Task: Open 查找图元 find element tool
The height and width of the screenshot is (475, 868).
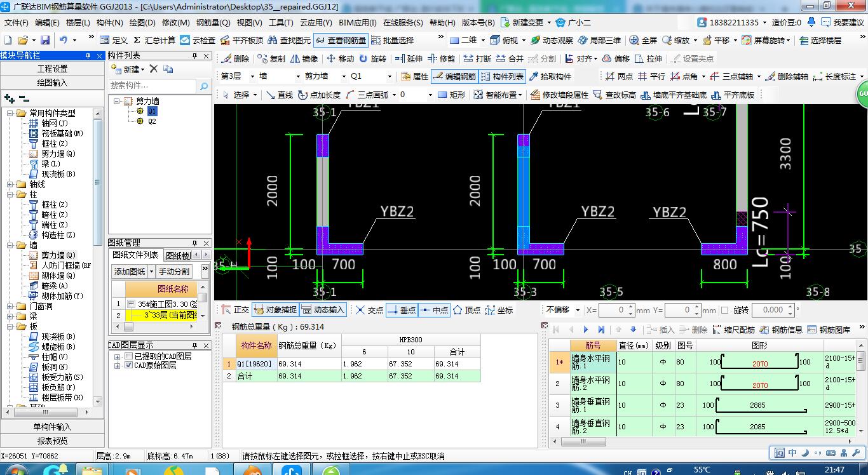Action: click(x=289, y=40)
